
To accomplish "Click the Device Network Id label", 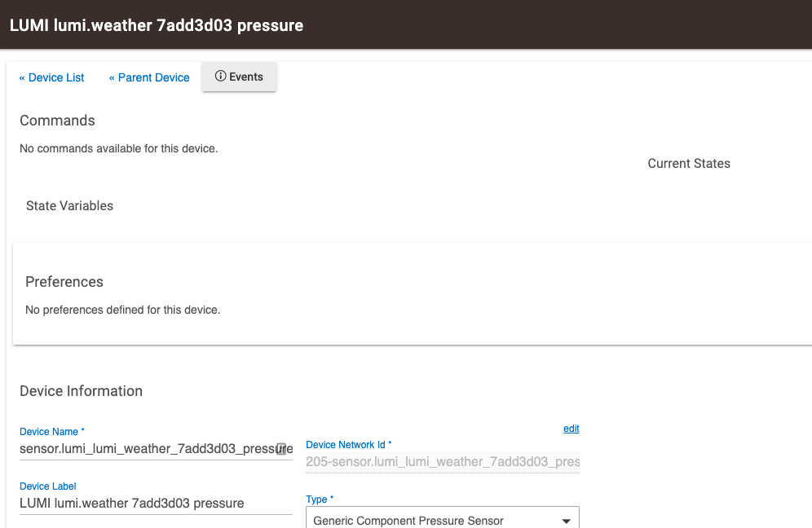I will click(x=348, y=445).
